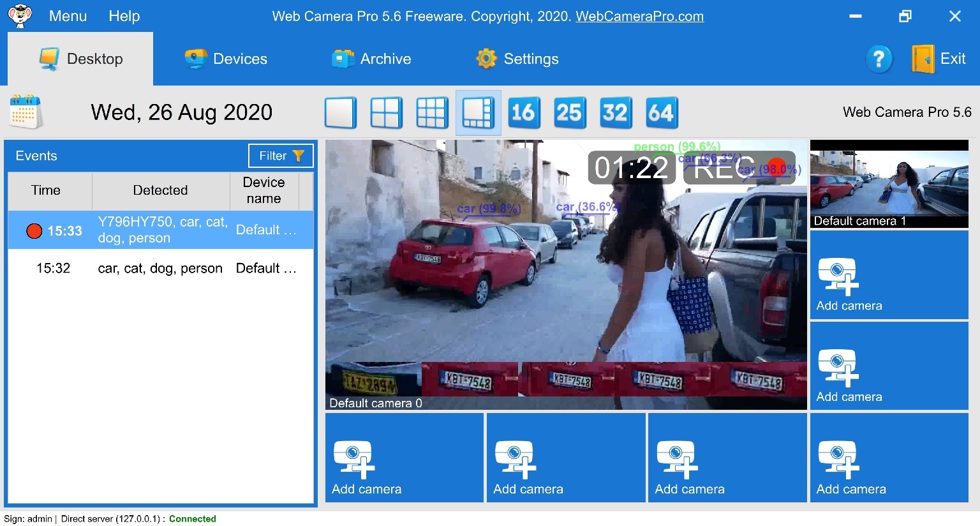Open the Archive tab
Viewport: 980px width, 526px height.
tap(371, 59)
